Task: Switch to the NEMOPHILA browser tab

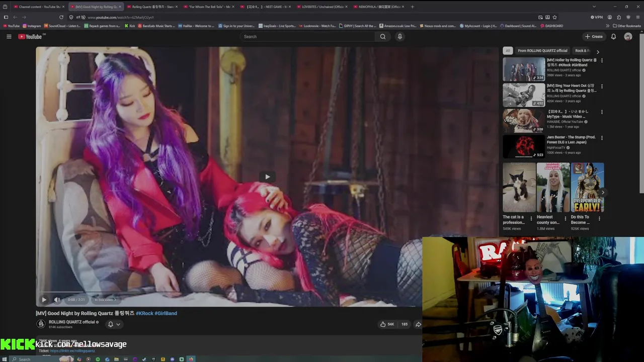Action: coord(378,7)
